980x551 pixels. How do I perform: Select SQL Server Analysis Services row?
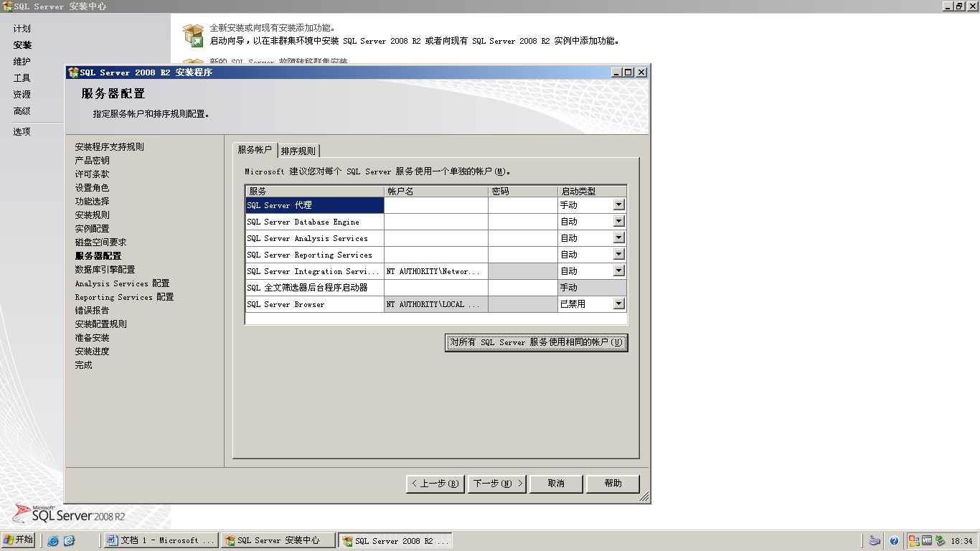pyautogui.click(x=314, y=238)
